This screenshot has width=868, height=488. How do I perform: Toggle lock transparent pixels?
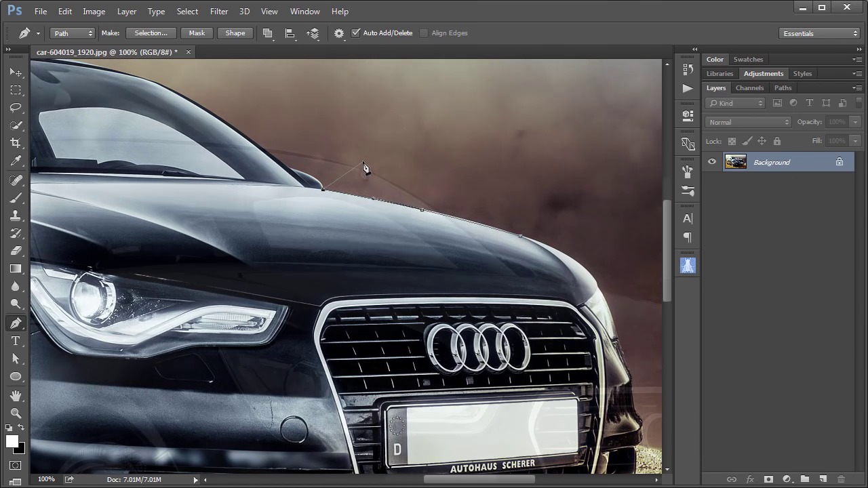coord(732,141)
